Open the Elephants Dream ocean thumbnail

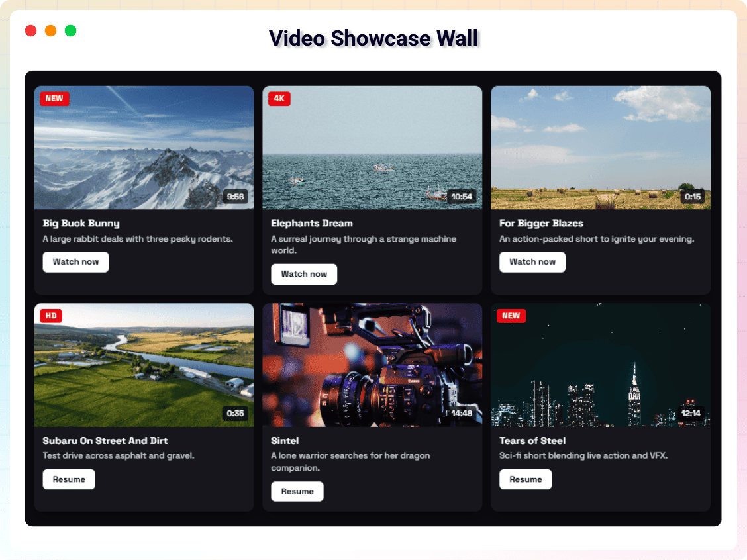point(372,148)
